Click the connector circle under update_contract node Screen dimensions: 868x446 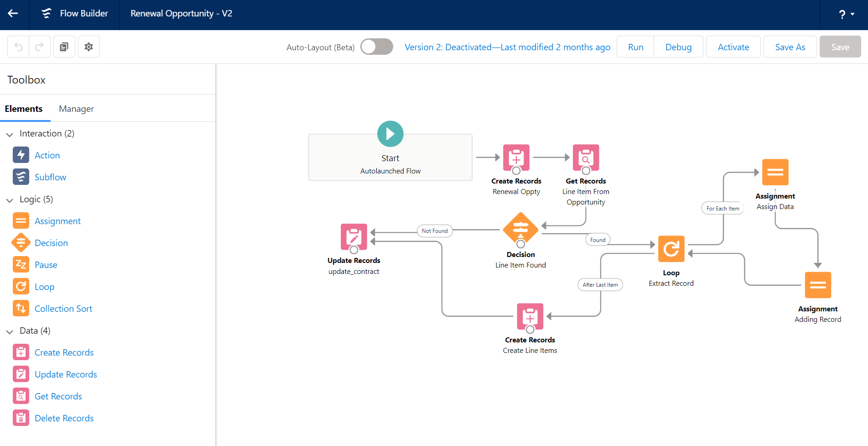click(x=354, y=250)
